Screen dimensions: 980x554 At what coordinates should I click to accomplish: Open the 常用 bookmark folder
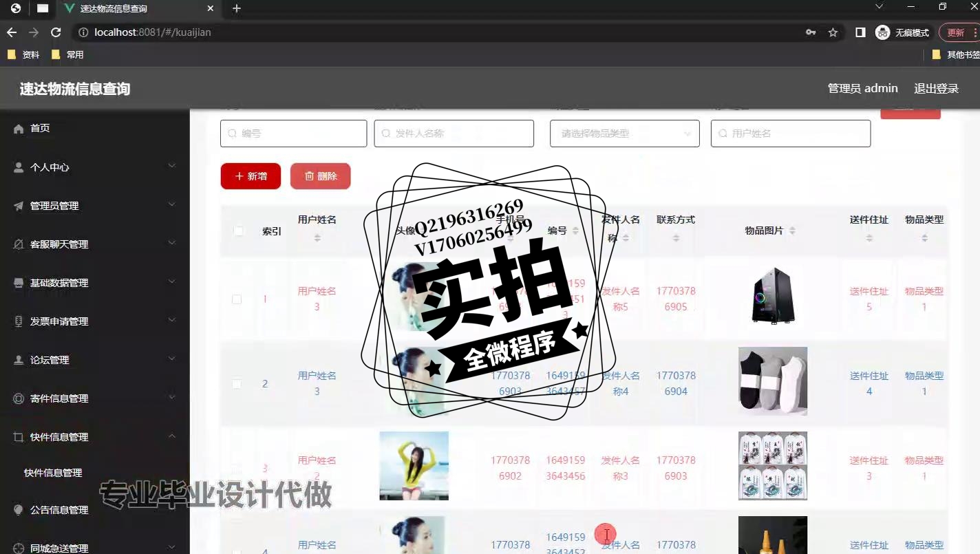click(67, 54)
